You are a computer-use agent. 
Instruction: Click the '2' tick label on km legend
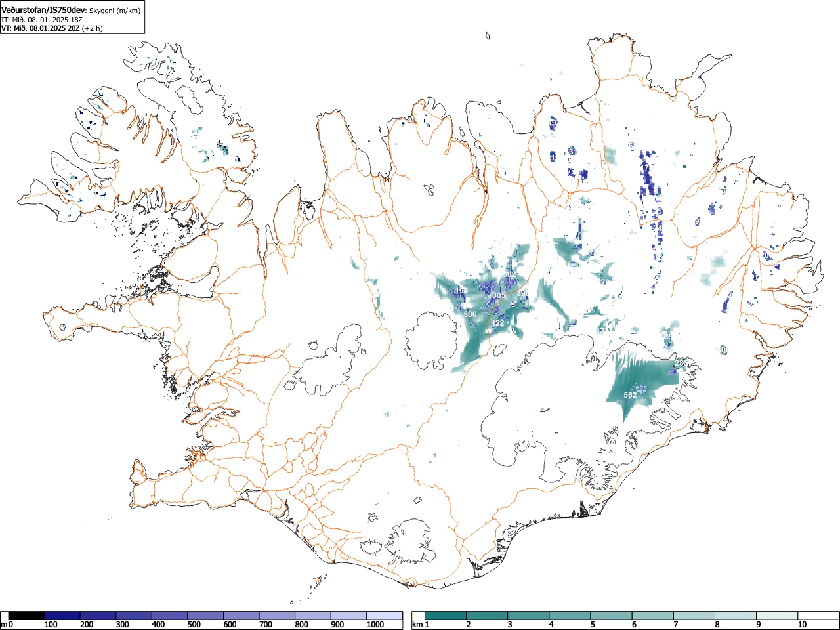coord(468,625)
